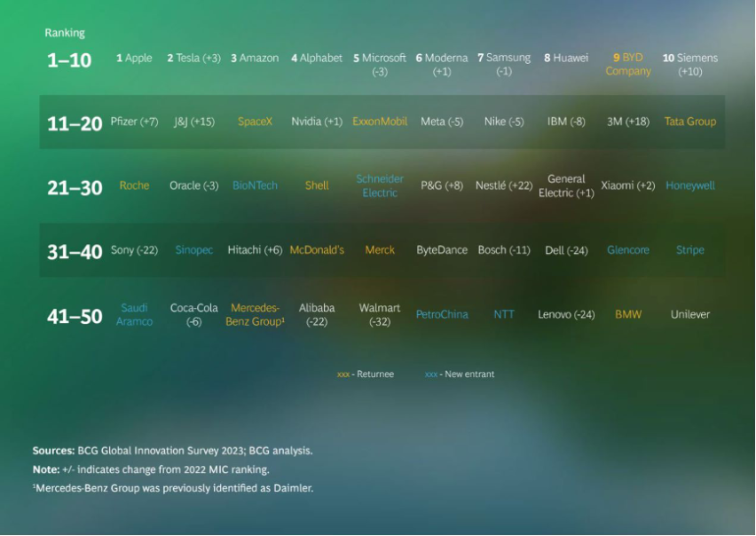Image resolution: width=756 pixels, height=536 pixels.
Task: Select 'General Electric (+1)' entry
Action: tap(566, 185)
